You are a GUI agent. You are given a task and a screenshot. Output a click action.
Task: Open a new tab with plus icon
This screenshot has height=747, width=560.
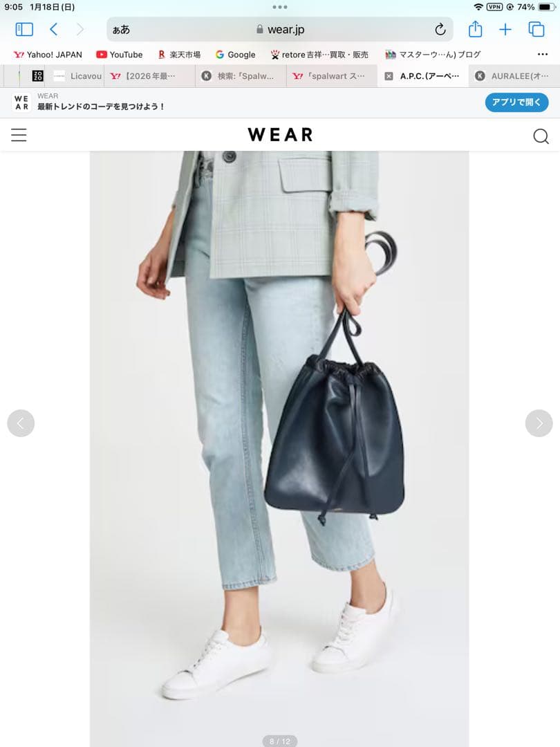click(x=505, y=30)
